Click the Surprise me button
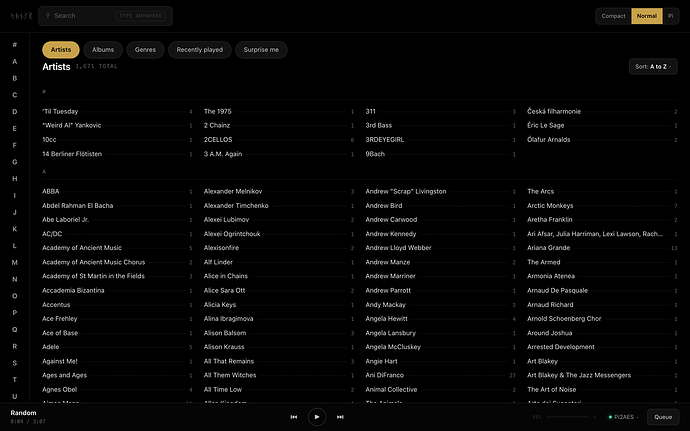The image size is (690, 431). (261, 50)
